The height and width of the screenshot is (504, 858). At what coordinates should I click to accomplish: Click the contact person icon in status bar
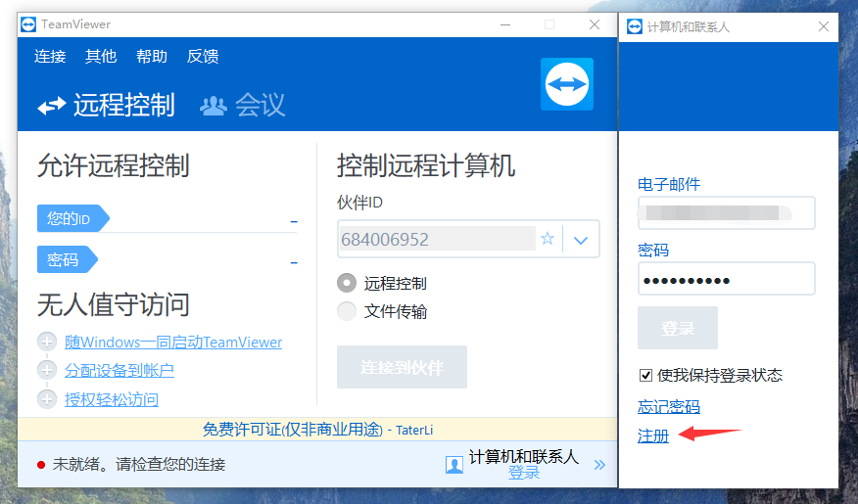click(454, 465)
